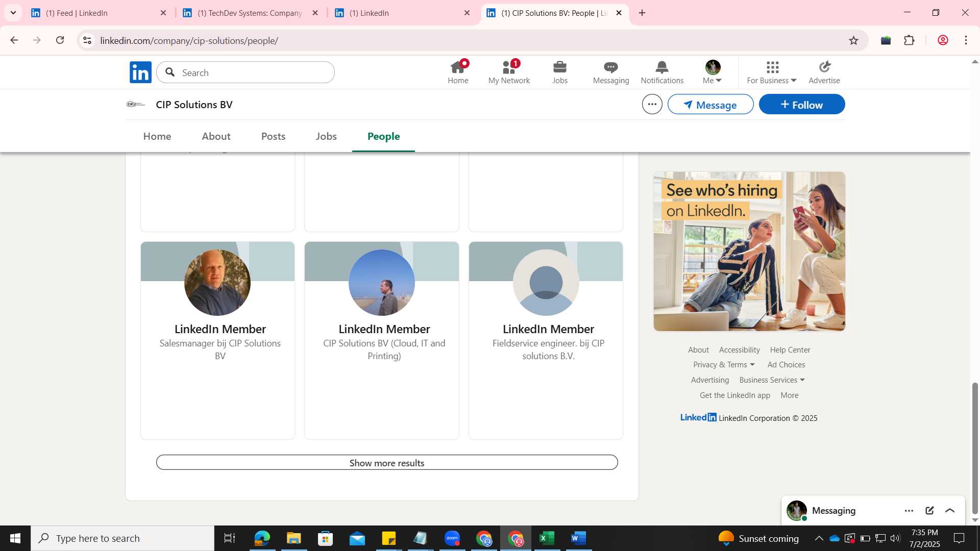980x551 pixels.
Task: Open messaging panel three-dot options
Action: click(909, 511)
